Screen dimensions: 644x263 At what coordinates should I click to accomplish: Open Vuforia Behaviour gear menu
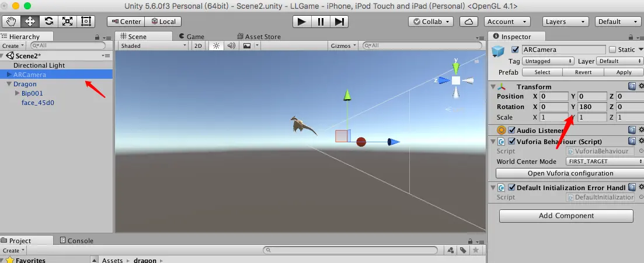tap(641, 141)
